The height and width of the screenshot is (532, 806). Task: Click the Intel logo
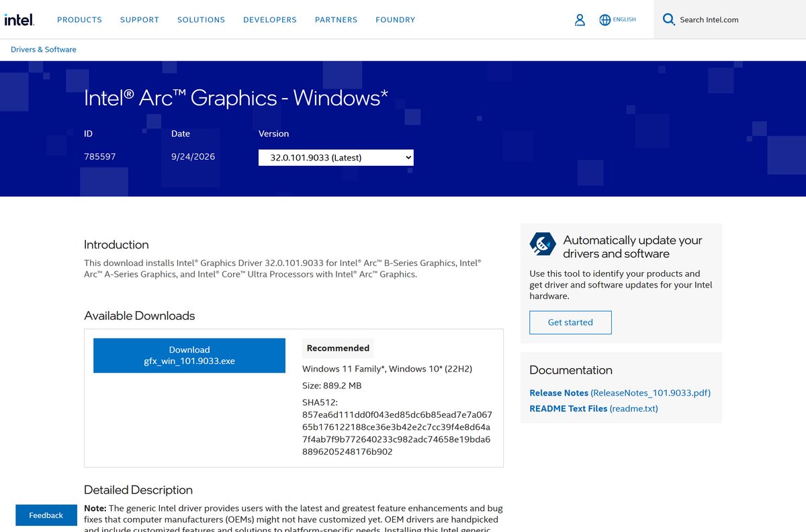(x=19, y=19)
